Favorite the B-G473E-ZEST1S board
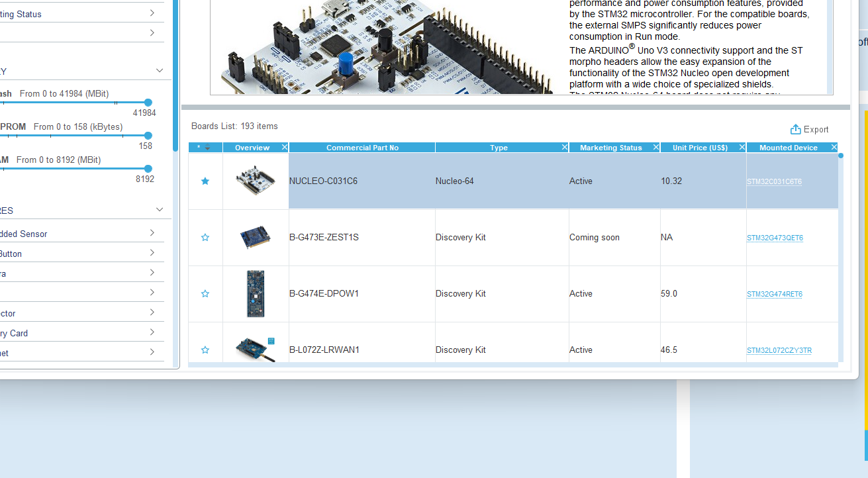 click(x=205, y=237)
